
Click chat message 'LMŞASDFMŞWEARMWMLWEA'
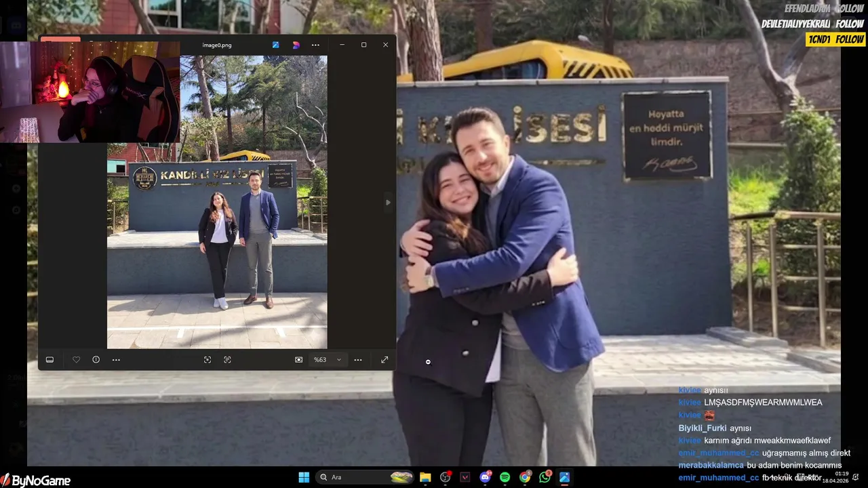coord(763,403)
